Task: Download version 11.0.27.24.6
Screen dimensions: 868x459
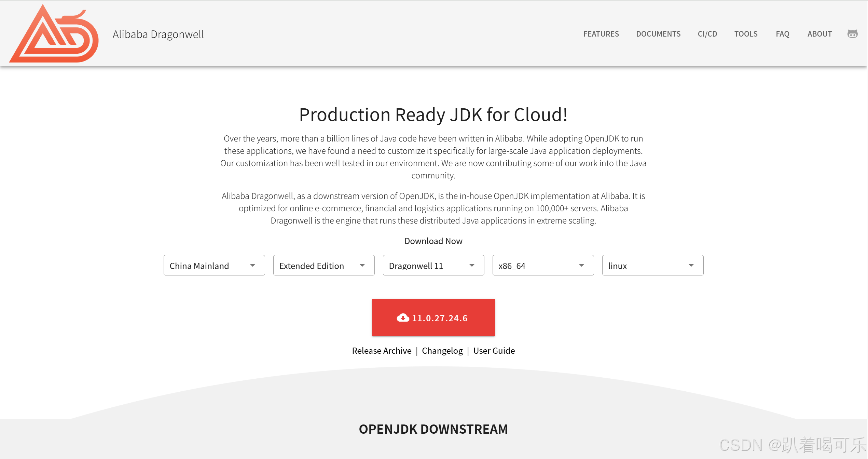Action: [x=433, y=318]
